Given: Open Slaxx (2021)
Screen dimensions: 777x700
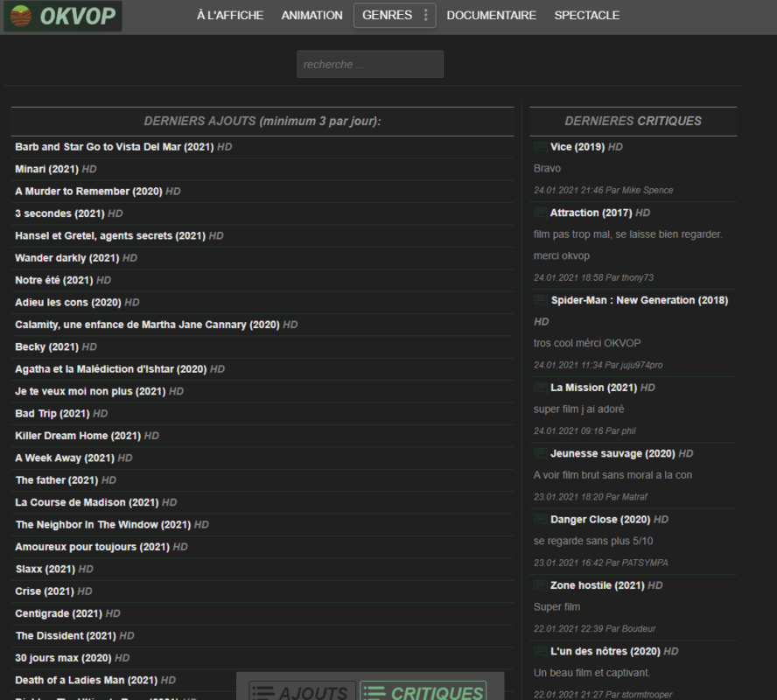Looking at the screenshot, I should [45, 570].
